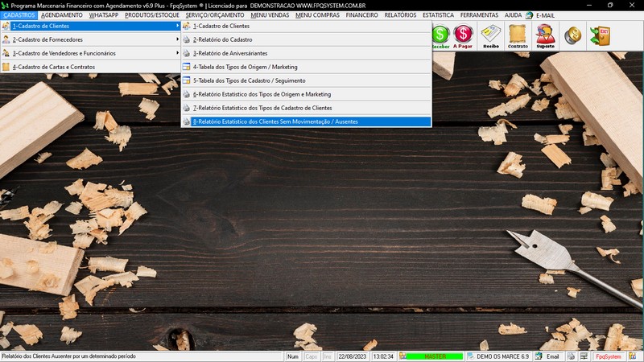Click the globe icon next to E-MAIL menu

[530, 15]
